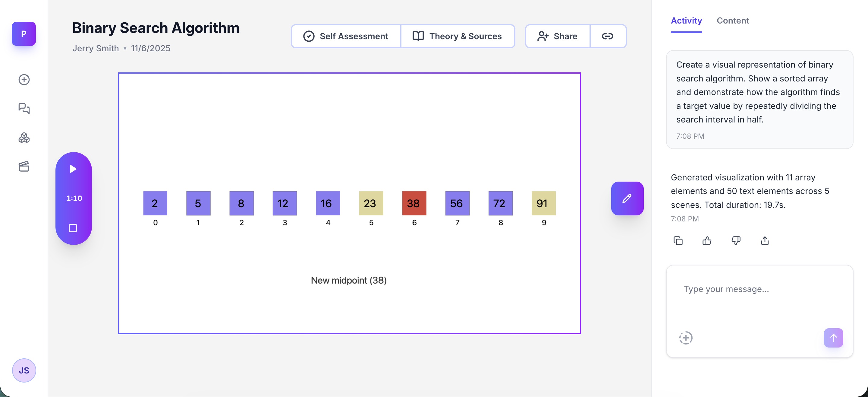This screenshot has height=397, width=868.
Task: Select the blocks icon in the sidebar
Action: coord(24,138)
